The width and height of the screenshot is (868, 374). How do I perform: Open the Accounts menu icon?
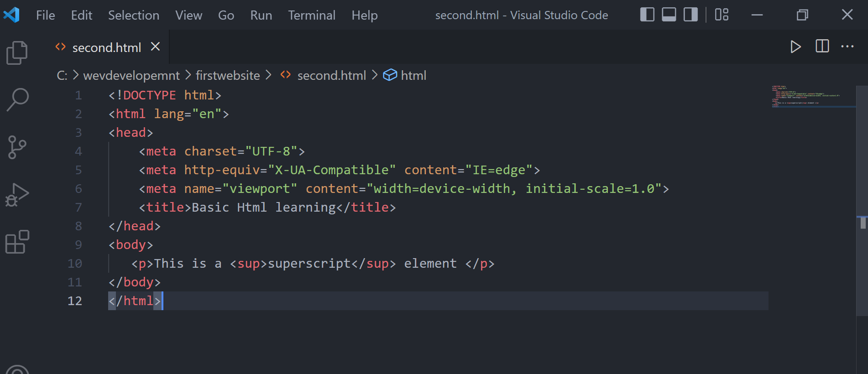tap(17, 370)
